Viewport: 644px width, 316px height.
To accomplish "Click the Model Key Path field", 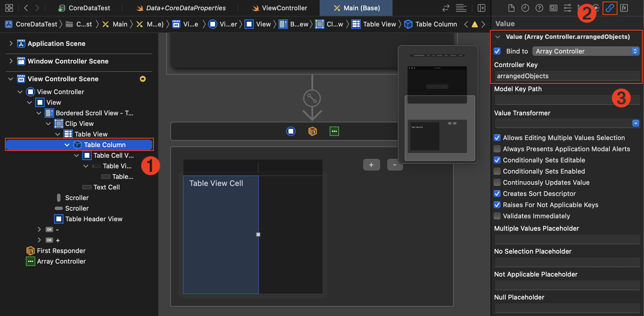I will [567, 100].
